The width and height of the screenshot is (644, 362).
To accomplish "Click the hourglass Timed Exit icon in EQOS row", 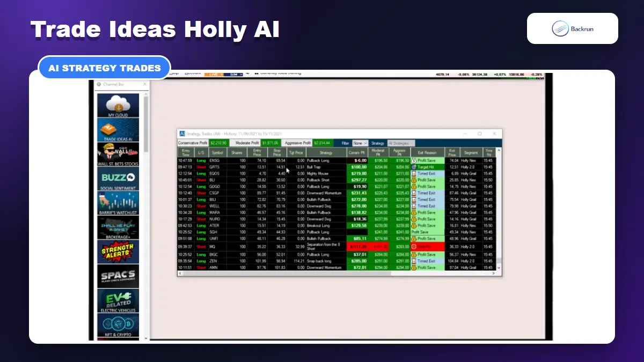I will [x=414, y=173].
